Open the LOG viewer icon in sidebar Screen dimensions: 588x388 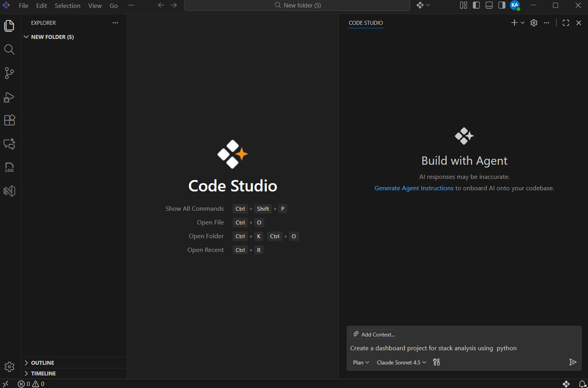9,167
